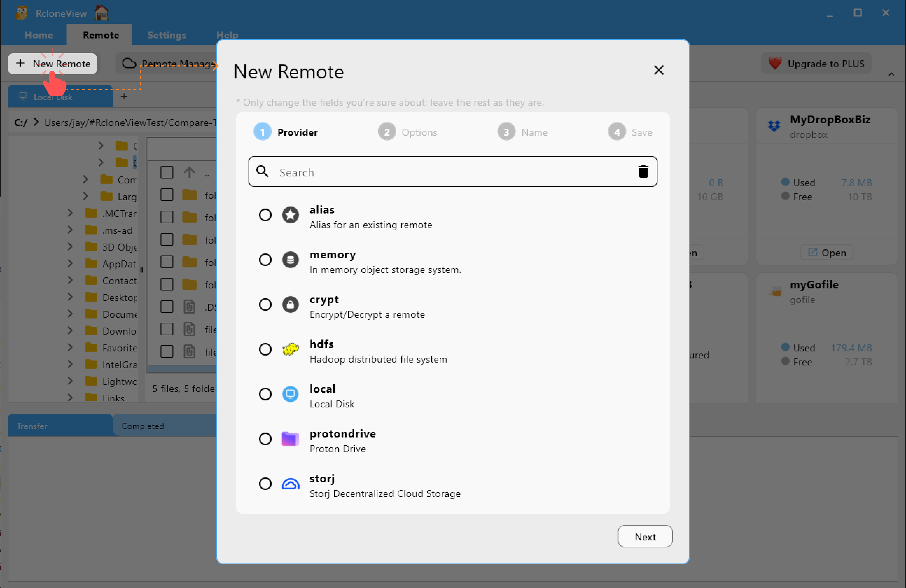Image resolution: width=906 pixels, height=588 pixels.
Task: Expand the Favorites folder node
Action: [x=70, y=348]
